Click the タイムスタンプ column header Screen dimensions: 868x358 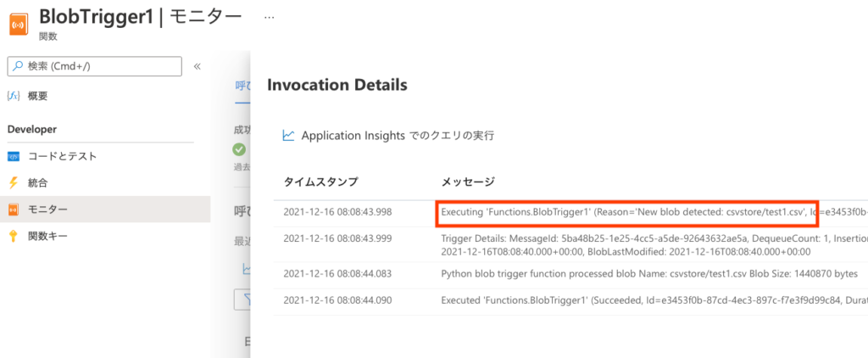point(320,182)
